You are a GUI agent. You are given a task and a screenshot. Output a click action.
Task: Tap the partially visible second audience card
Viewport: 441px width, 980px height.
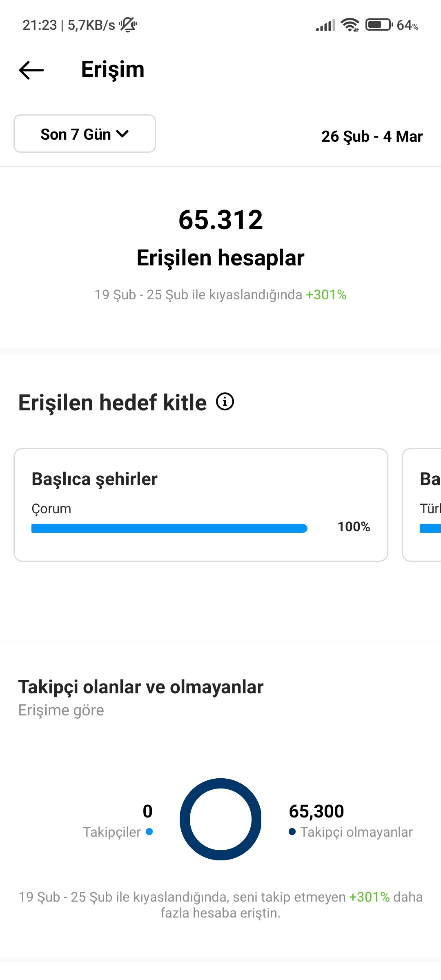[422, 505]
